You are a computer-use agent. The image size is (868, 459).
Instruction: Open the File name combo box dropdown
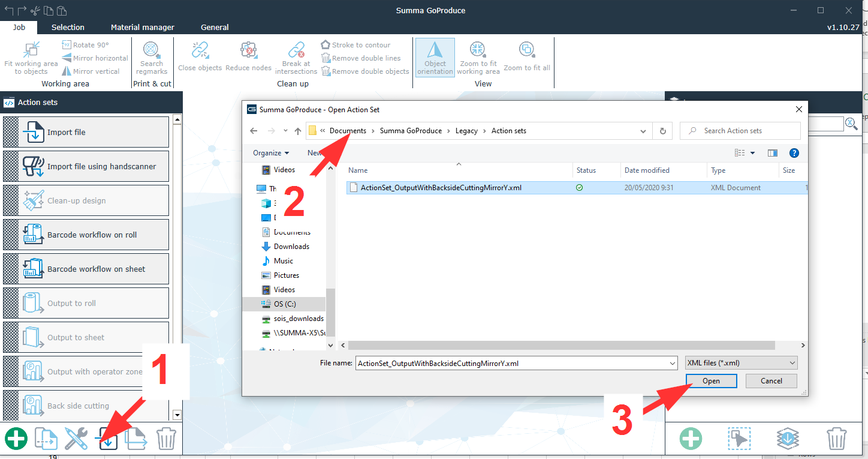tap(672, 363)
